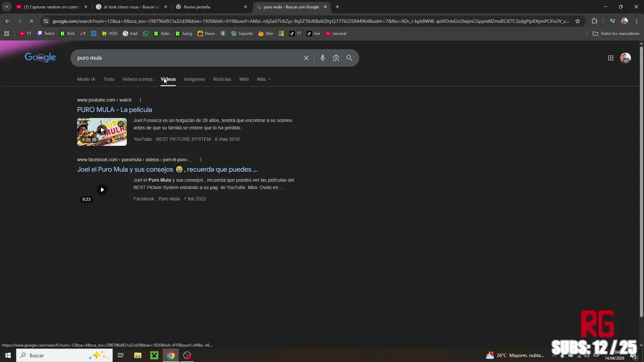The width and height of the screenshot is (644, 362).
Task: Open the micanal bookmark
Action: coord(336,34)
